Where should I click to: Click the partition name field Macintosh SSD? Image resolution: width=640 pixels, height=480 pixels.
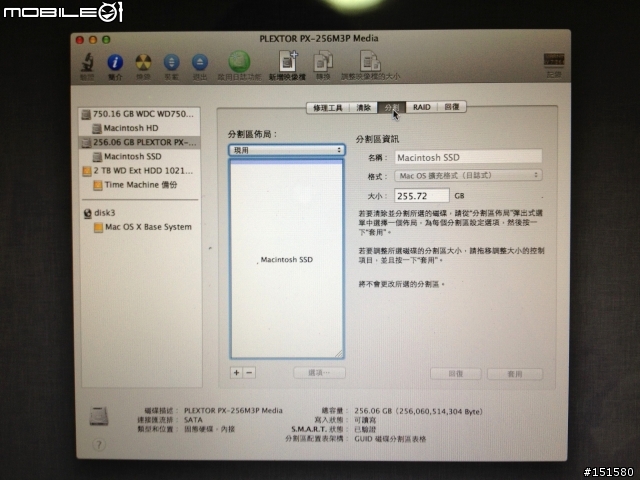[468, 157]
